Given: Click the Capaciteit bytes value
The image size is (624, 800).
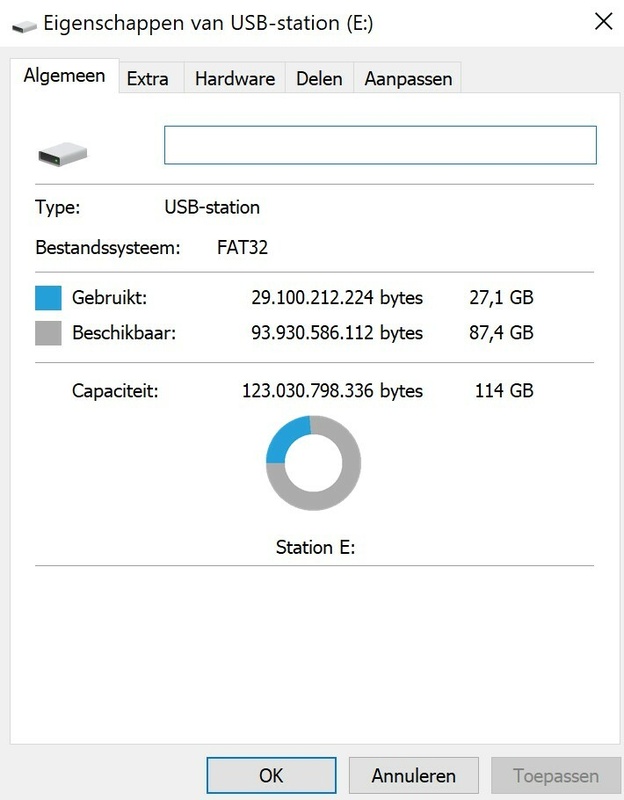Looking at the screenshot, I should [332, 390].
